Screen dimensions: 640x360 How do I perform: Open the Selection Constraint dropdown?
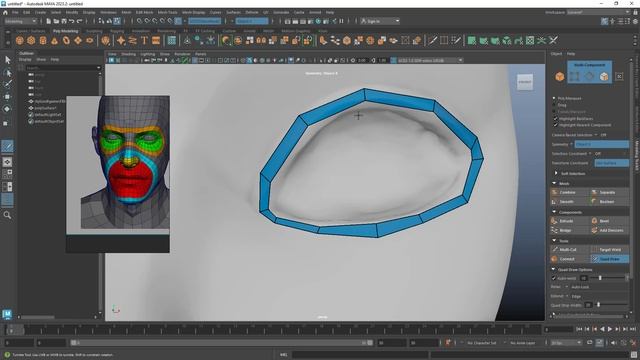point(590,153)
